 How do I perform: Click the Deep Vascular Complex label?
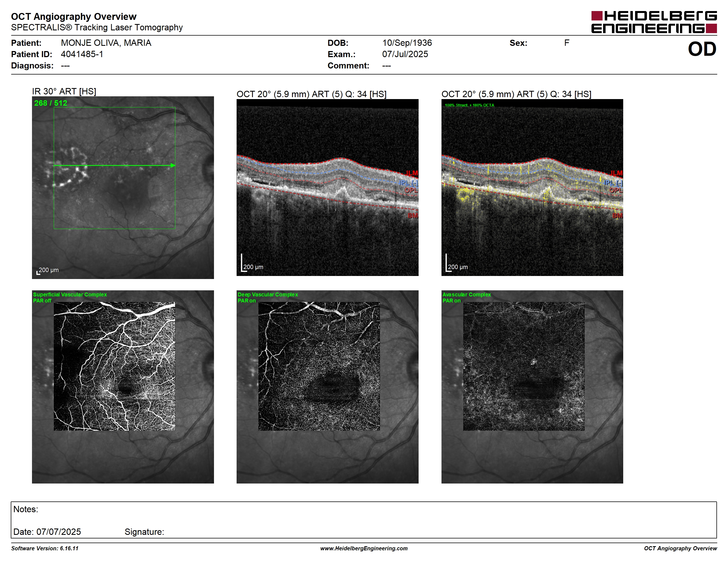[x=268, y=294]
